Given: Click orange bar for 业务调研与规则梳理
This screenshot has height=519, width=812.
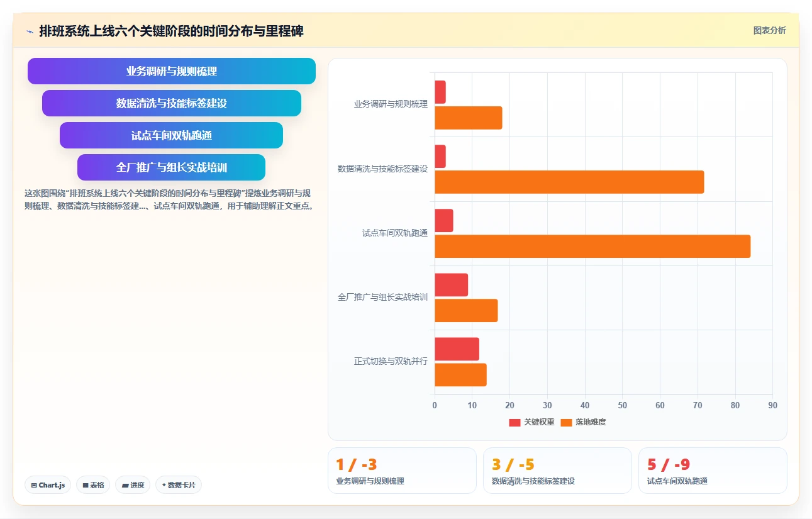Looking at the screenshot, I should click(x=469, y=118).
